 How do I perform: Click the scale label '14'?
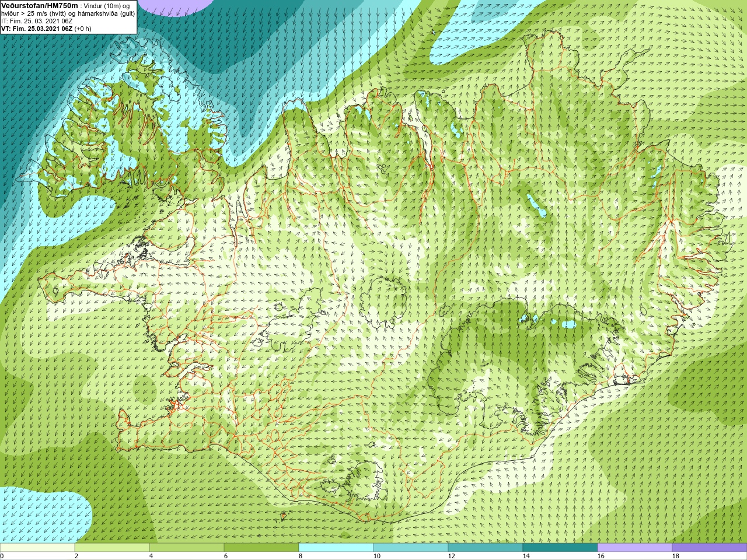526,556
